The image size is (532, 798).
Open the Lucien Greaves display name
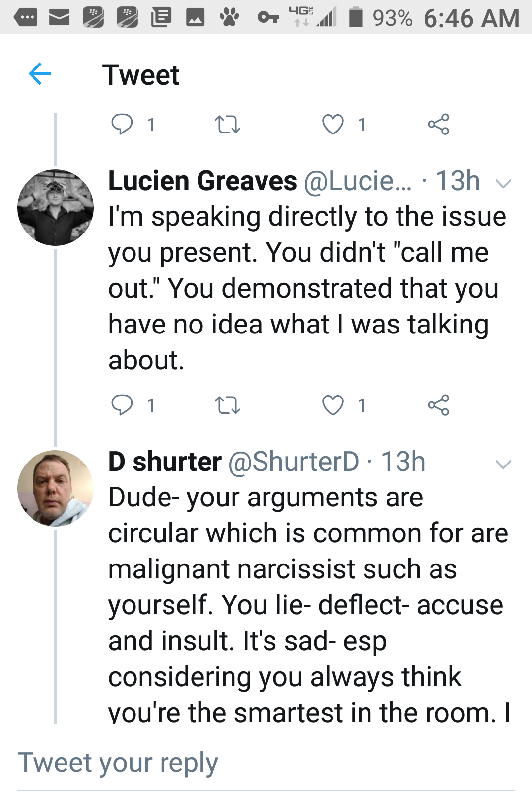(x=202, y=181)
